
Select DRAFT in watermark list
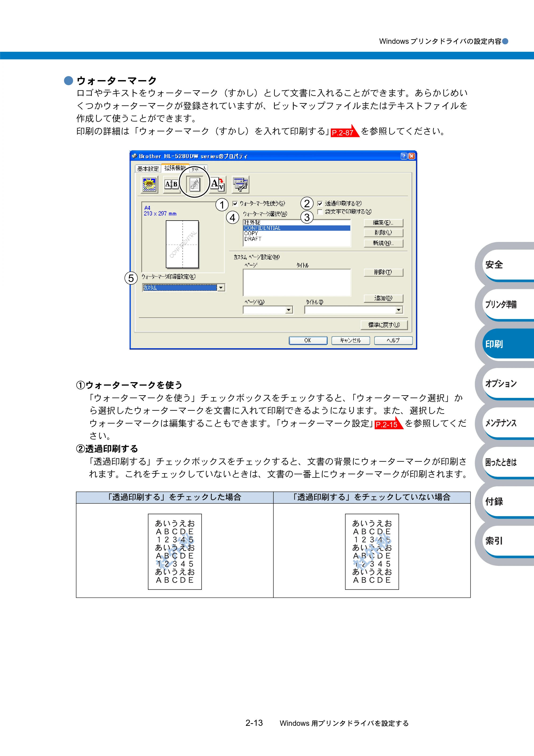click(x=297, y=239)
